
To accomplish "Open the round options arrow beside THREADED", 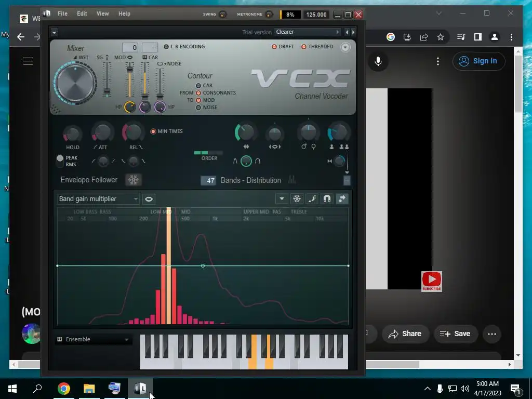I will click(x=345, y=47).
